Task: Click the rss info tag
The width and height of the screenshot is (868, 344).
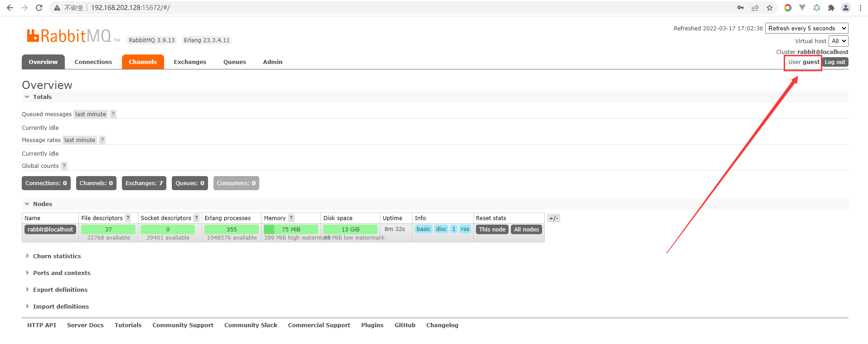Action: coord(465,229)
